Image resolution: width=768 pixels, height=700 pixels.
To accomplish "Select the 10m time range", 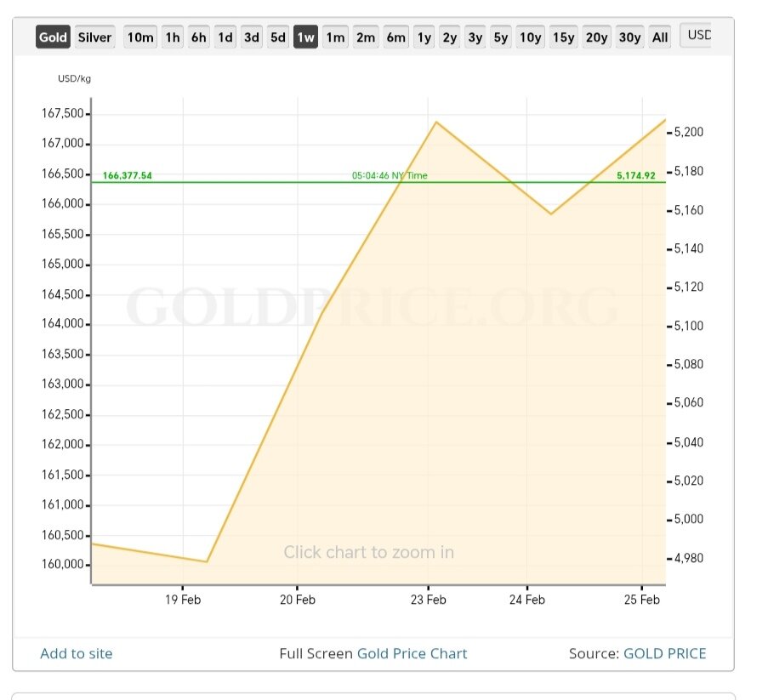I will click(x=140, y=37).
